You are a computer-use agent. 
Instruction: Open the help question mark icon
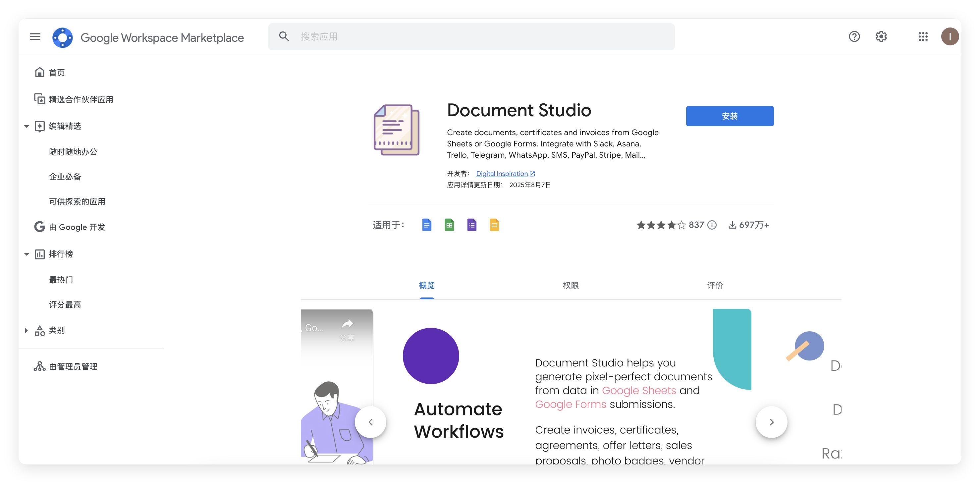[x=854, y=36]
